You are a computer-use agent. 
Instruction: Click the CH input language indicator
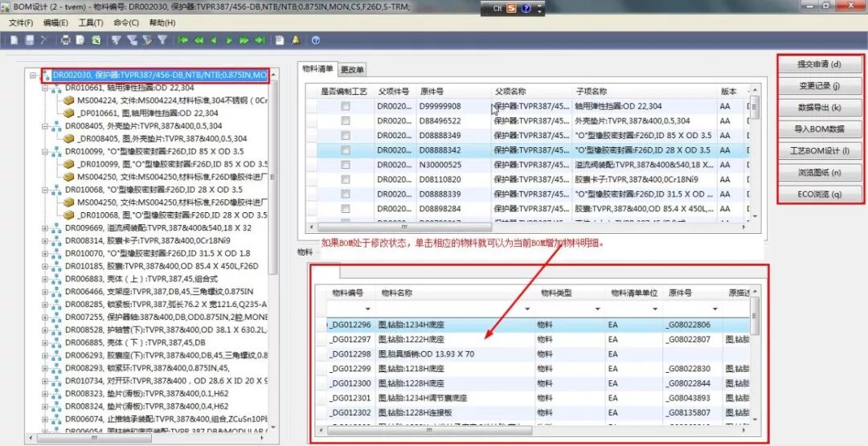click(497, 8)
